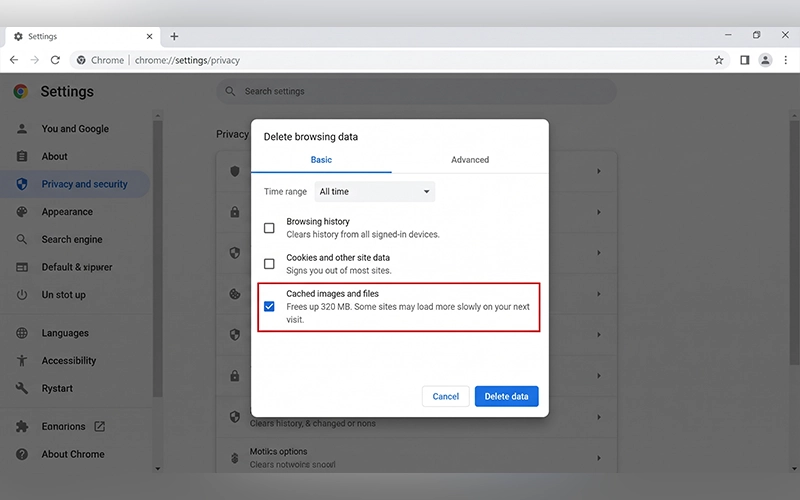The height and width of the screenshot is (500, 800).
Task: Click the wrench icon in the sidebar
Action: click(21, 388)
